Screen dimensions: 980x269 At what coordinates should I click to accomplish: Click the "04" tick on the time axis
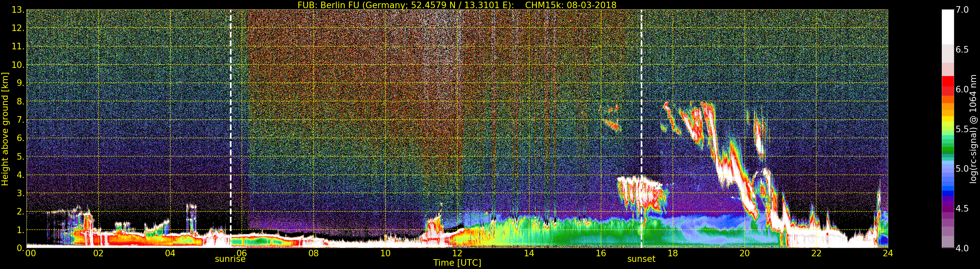(x=170, y=253)
